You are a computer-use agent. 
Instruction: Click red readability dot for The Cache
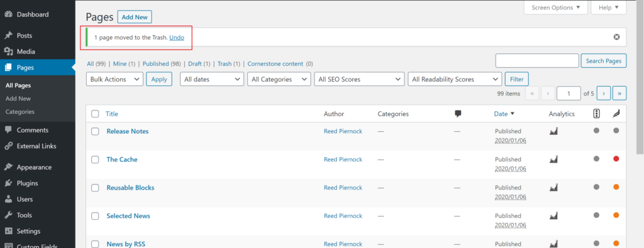point(616,159)
